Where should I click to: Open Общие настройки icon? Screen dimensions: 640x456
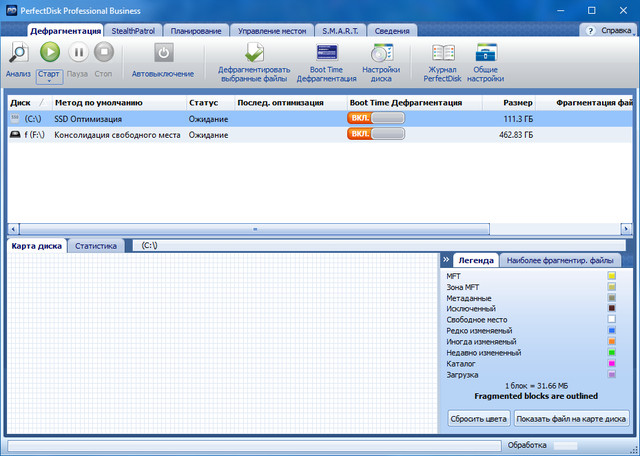(x=487, y=52)
